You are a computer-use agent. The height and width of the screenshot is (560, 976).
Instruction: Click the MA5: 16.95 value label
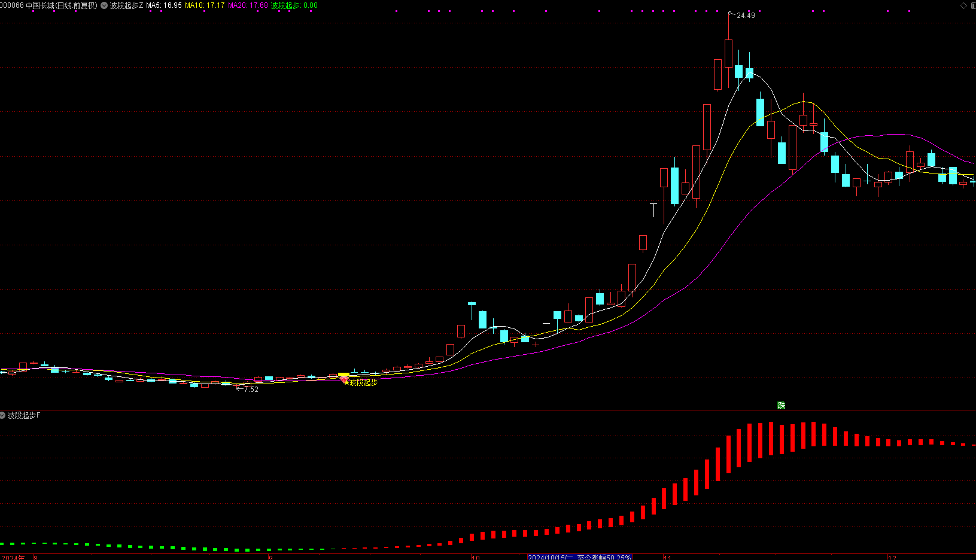164,5
